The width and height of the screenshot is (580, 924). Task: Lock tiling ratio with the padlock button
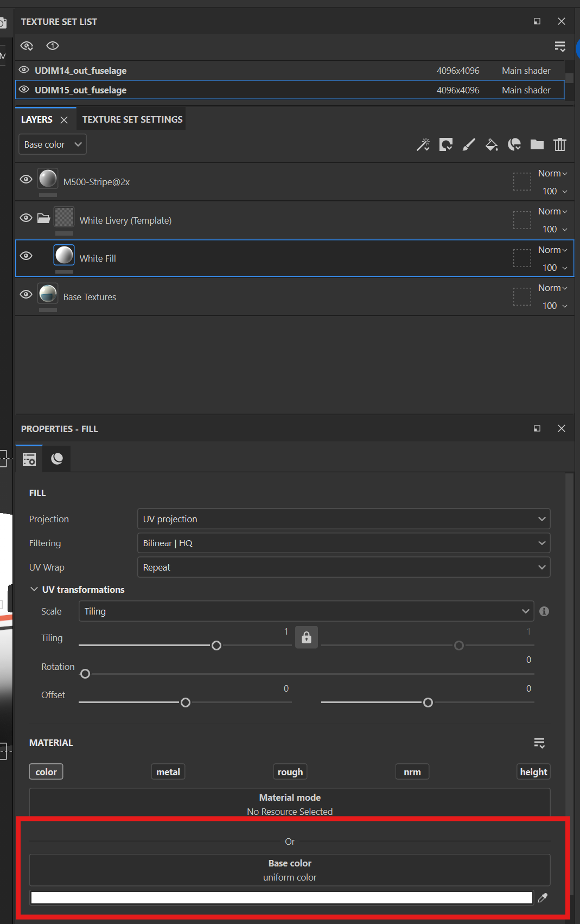tap(307, 637)
